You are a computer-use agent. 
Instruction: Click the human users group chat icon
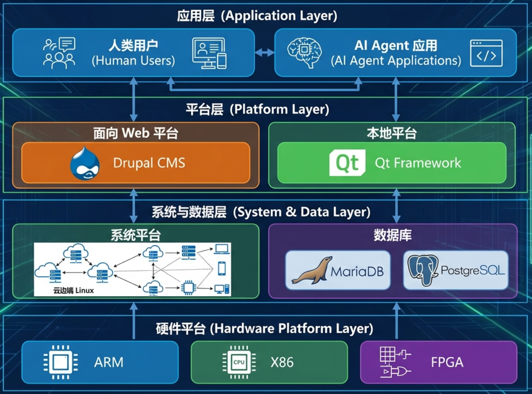point(59,53)
